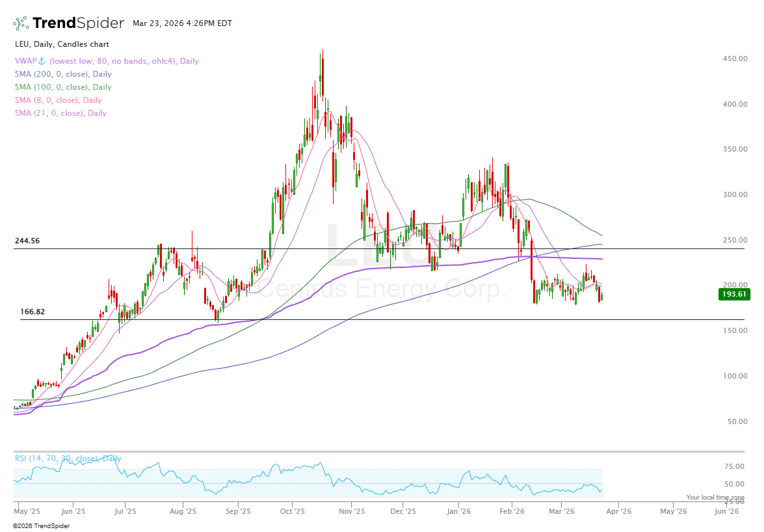Screen dimensions: 764x532
Task: Click the LEU, Daily, Candles chart title
Action: [x=62, y=44]
